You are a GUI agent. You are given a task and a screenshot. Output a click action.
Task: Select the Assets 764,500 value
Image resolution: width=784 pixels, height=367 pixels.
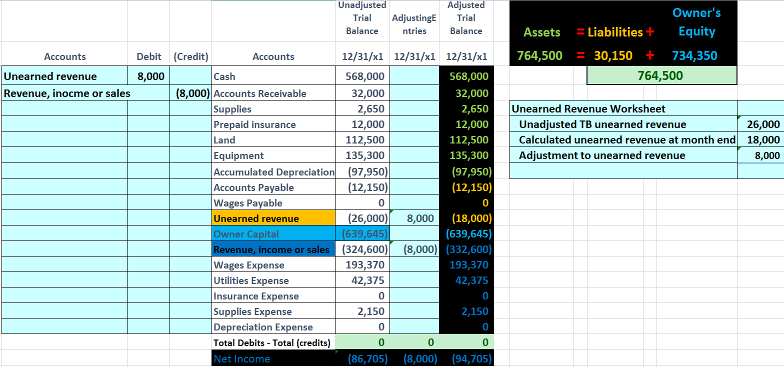click(540, 56)
